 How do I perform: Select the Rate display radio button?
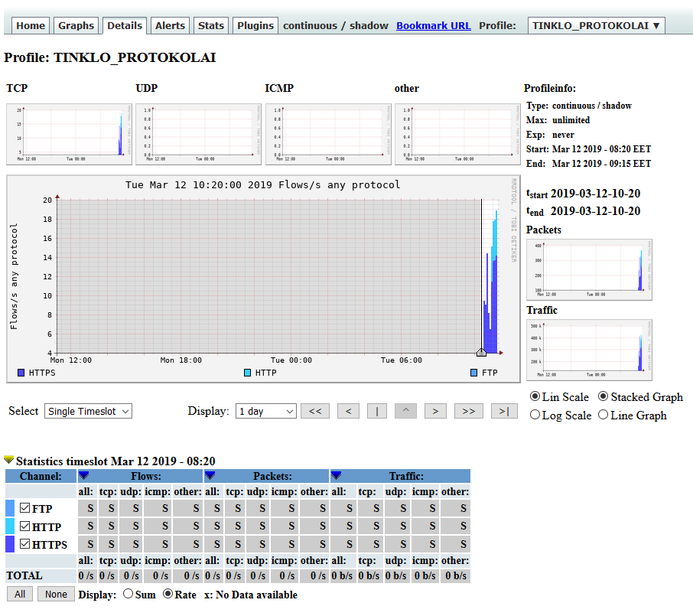pyautogui.click(x=168, y=594)
